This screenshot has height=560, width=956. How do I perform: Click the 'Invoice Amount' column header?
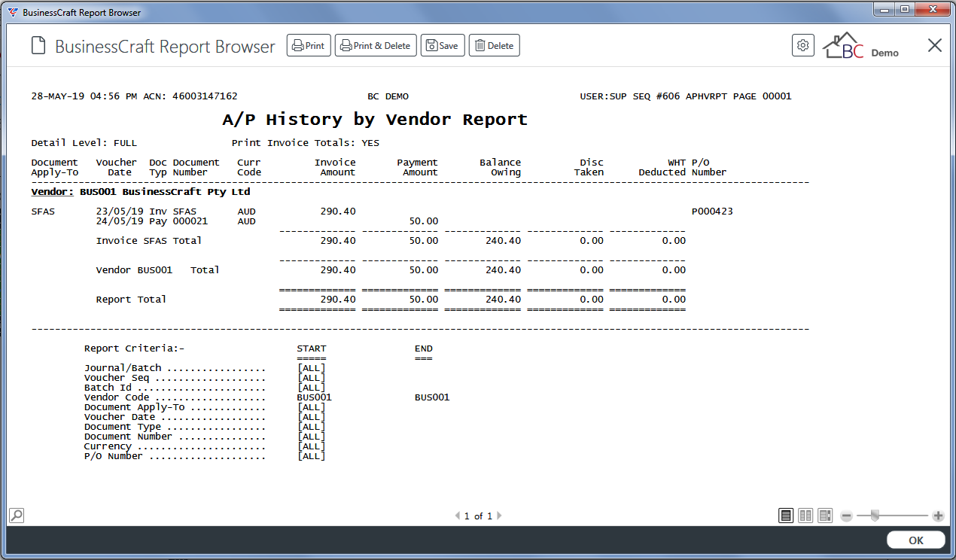pos(335,167)
